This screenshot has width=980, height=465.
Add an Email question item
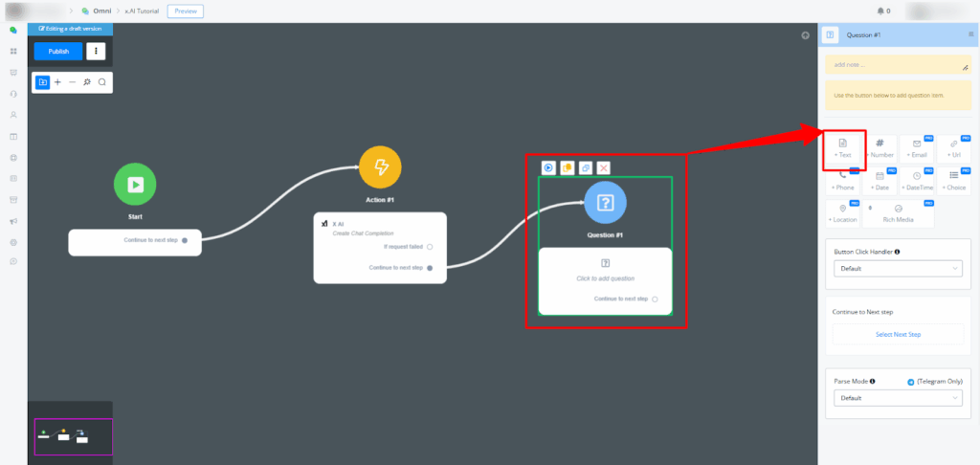click(916, 148)
